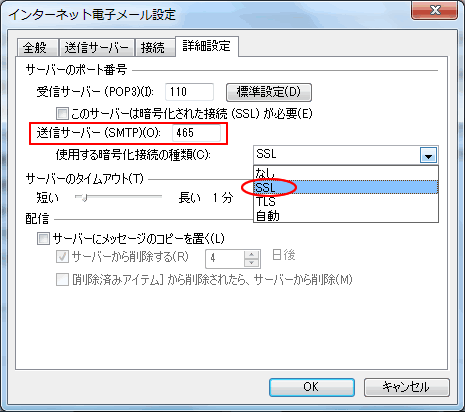Viewport: 465px width, 412px height.
Task: Switch to the 全般 tab
Action: (37, 47)
